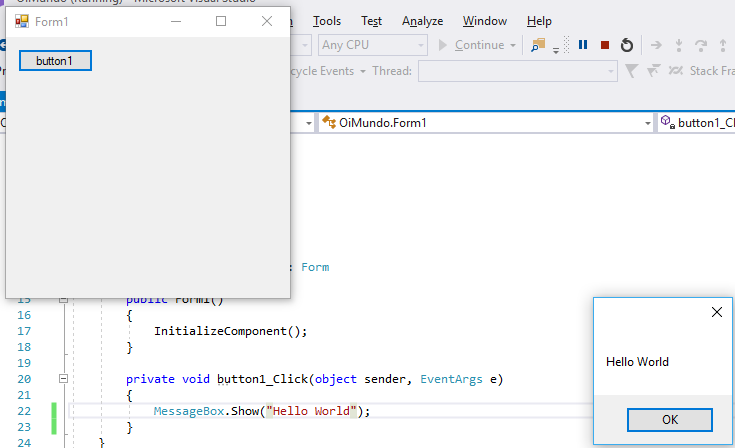Image resolution: width=735 pixels, height=448 pixels.
Task: Click the Hello World message text
Action: 637,362
